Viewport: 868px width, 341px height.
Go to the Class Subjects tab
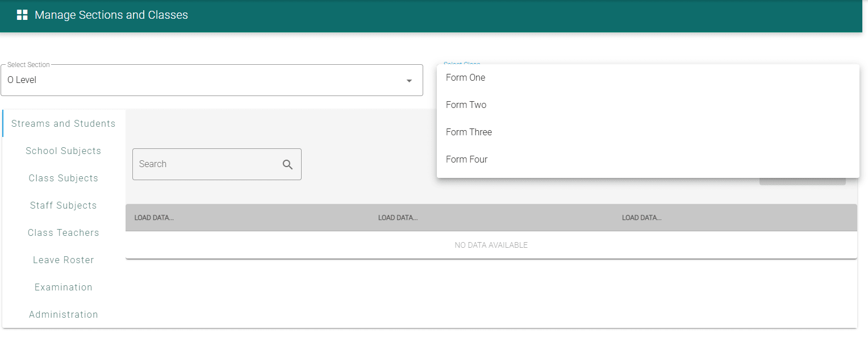64,178
